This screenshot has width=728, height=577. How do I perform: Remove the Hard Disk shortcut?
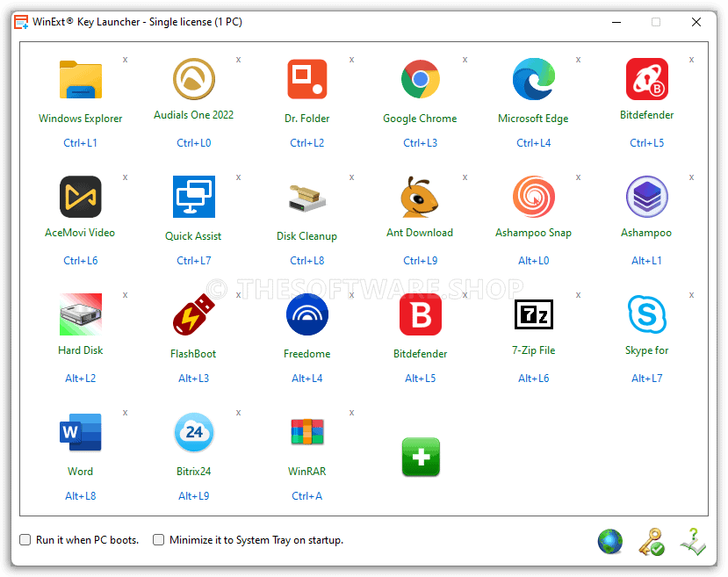click(125, 295)
